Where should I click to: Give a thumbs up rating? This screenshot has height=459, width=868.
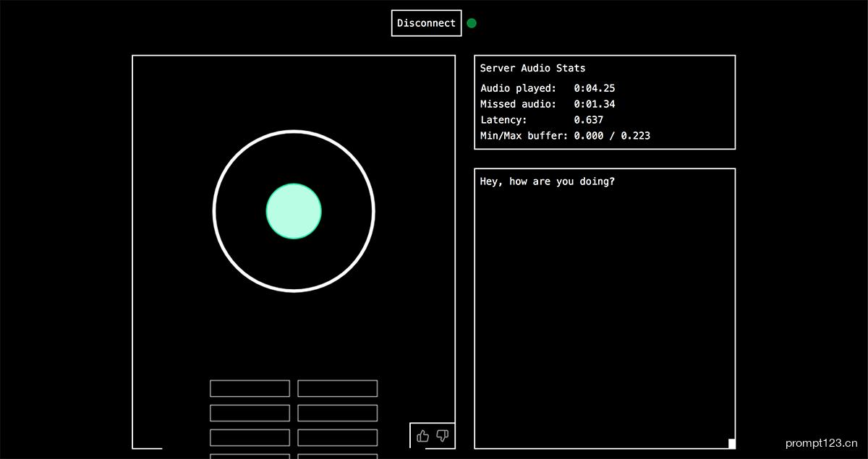[x=423, y=436]
